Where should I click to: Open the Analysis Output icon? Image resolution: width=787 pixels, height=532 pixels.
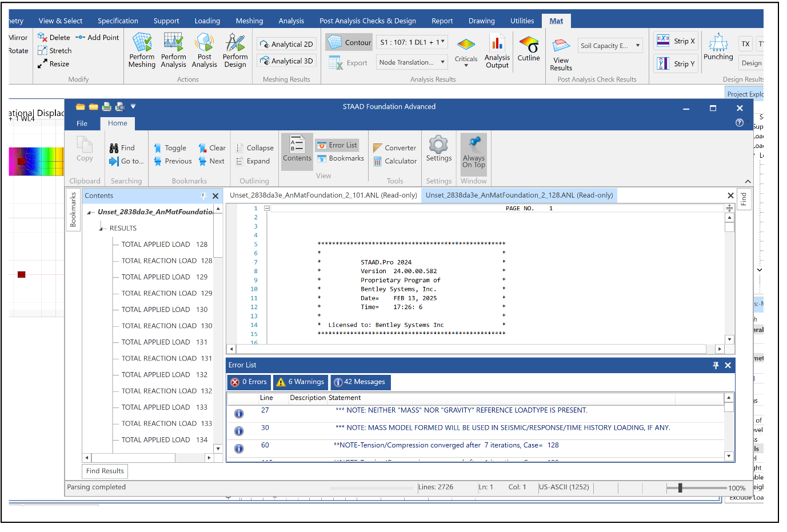(x=497, y=51)
